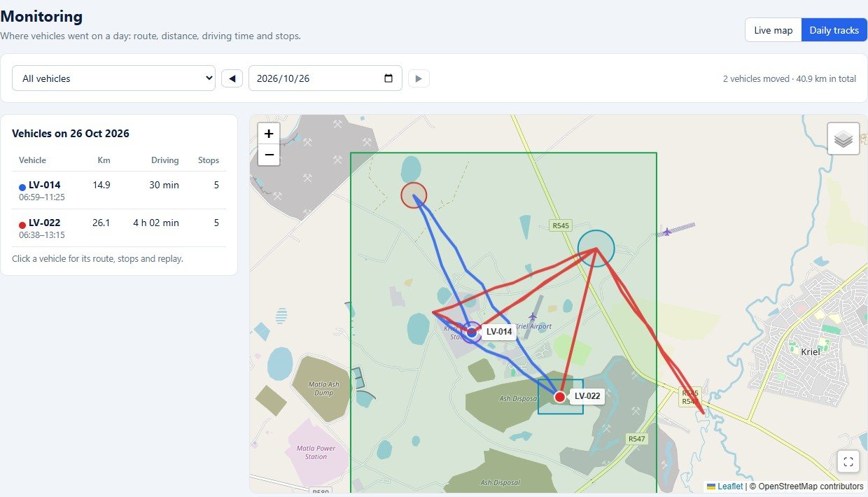868x497 pixels.
Task: Click the teal circle stop marker
Action: click(x=596, y=248)
